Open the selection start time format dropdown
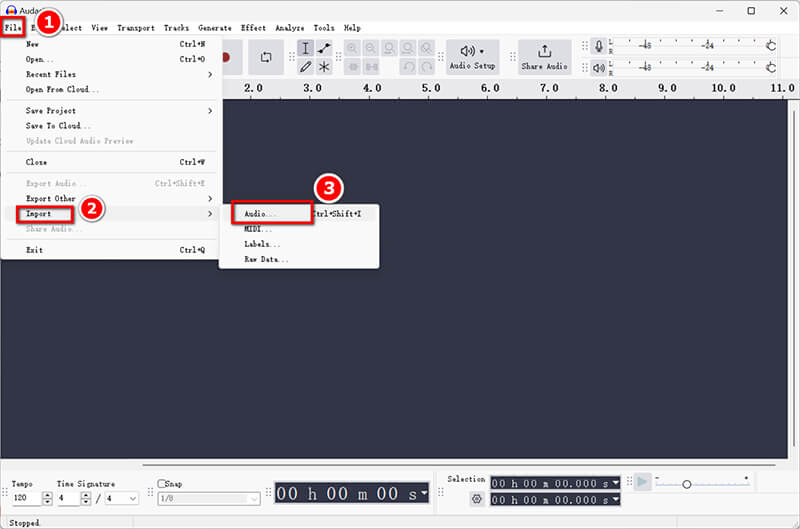This screenshot has width=800, height=529. pyautogui.click(x=615, y=483)
